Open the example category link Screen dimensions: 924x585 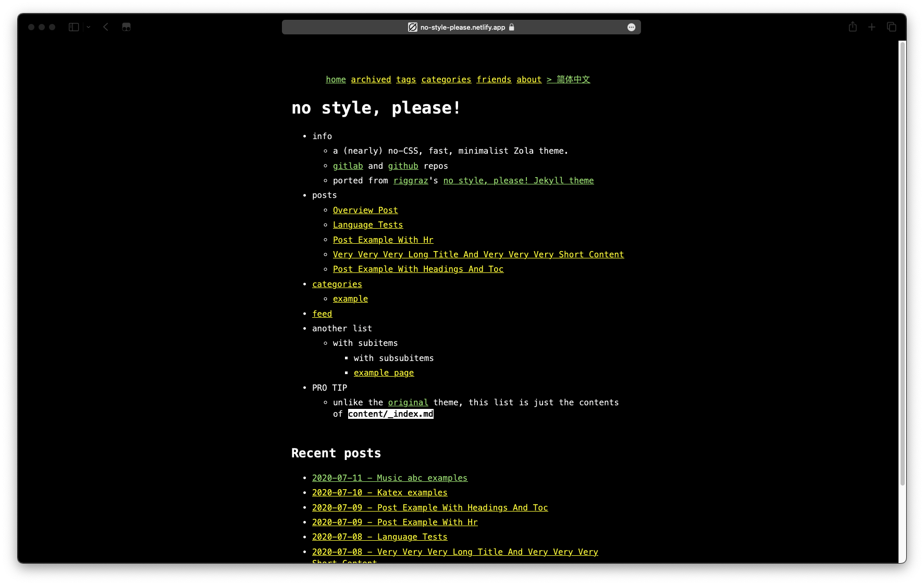pyautogui.click(x=350, y=298)
